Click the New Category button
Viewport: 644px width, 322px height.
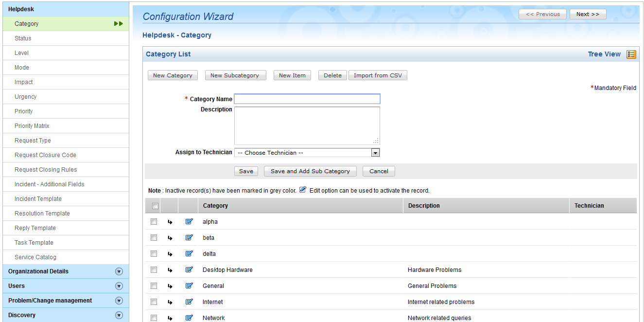pyautogui.click(x=173, y=75)
